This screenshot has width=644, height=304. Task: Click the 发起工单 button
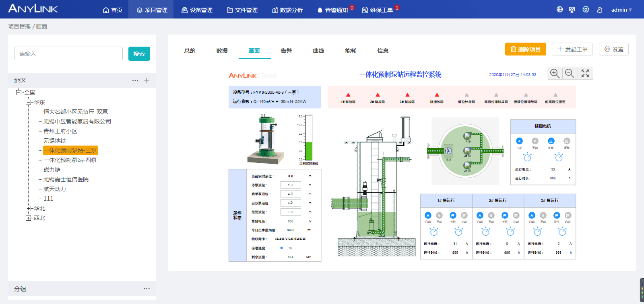click(572, 49)
